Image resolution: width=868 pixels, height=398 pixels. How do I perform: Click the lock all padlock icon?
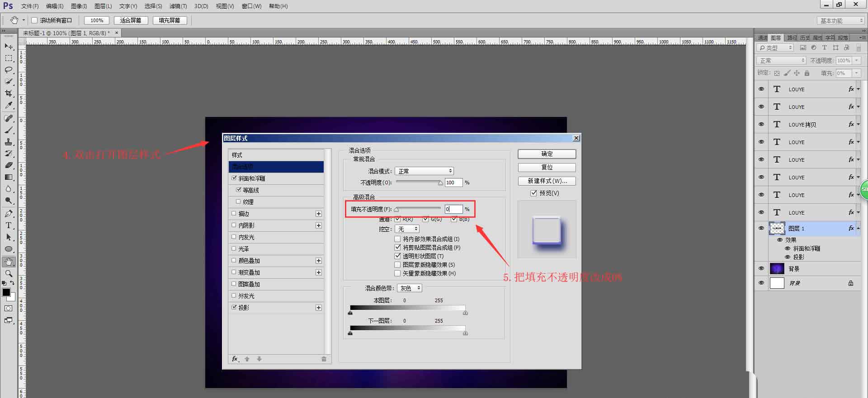click(807, 73)
